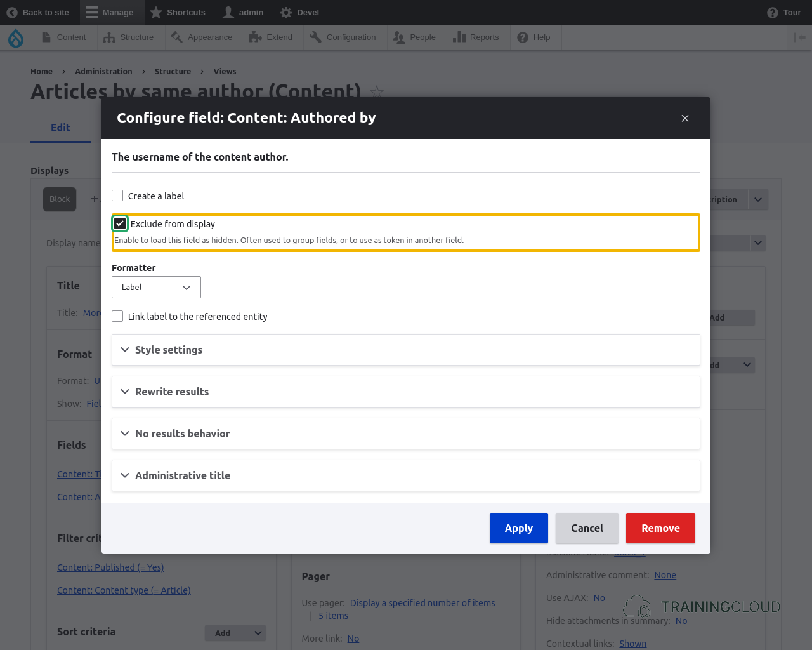Start the Tour help icon
Screen dimensions: 812x650
(x=772, y=12)
